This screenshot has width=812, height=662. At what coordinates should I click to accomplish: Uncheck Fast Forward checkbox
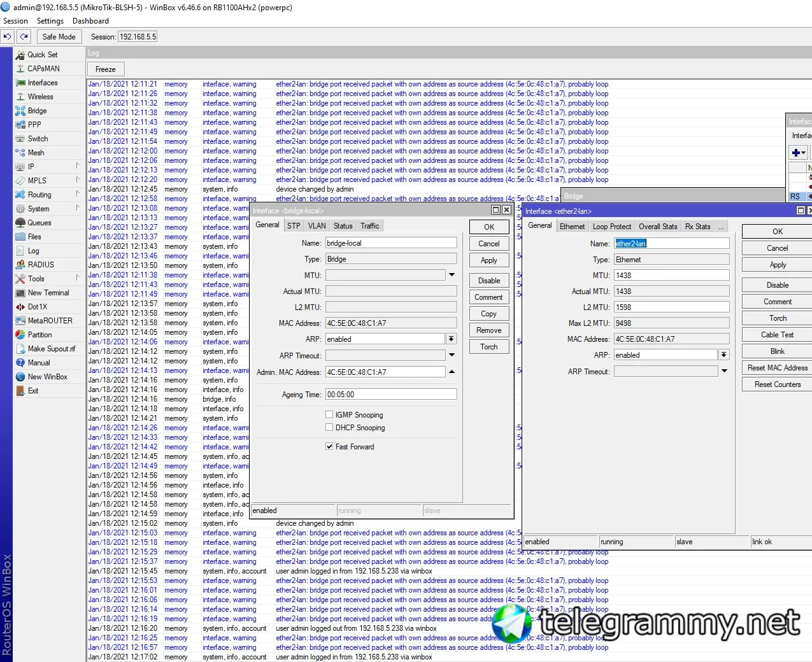(329, 446)
